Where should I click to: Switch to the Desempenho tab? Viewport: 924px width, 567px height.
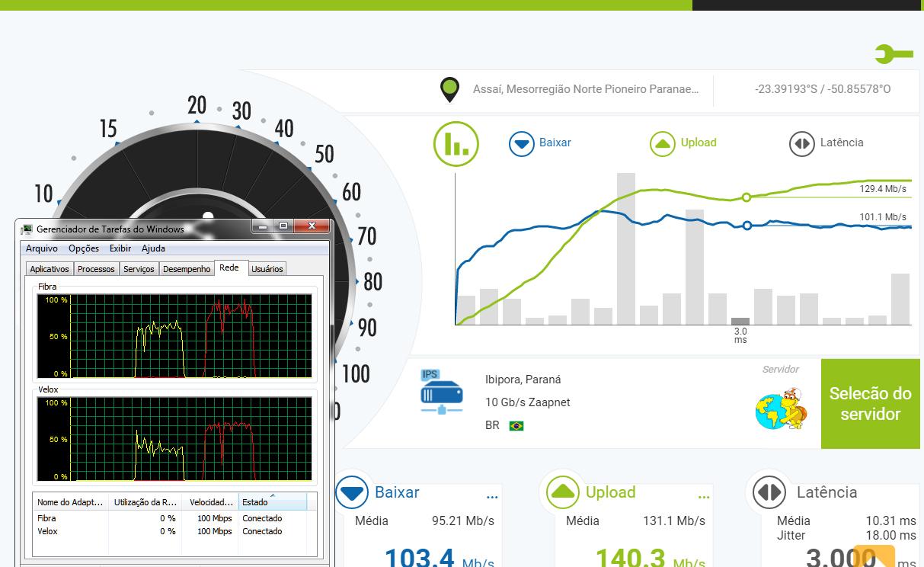pos(187,269)
